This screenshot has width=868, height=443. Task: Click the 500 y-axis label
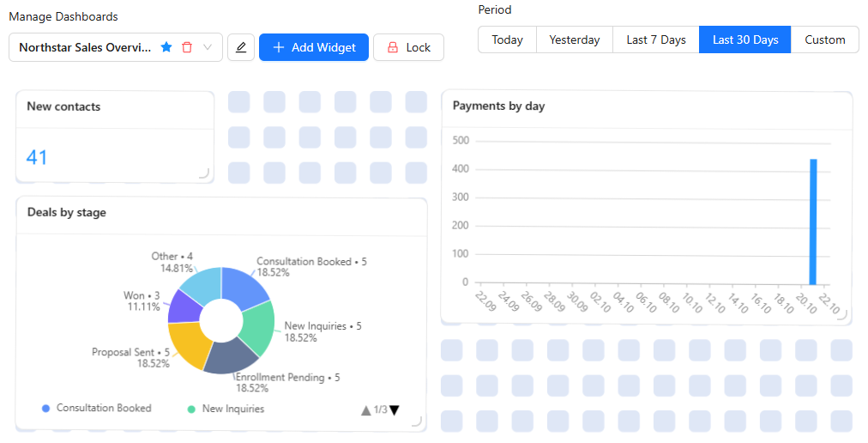tap(461, 140)
